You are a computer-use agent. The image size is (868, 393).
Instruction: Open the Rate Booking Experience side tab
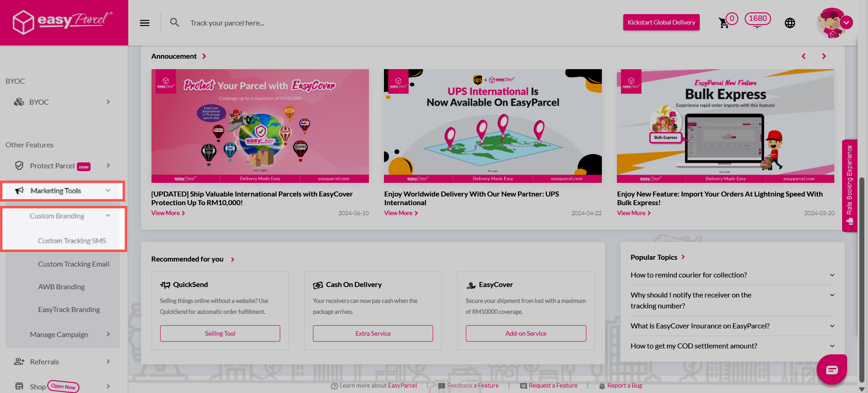pyautogui.click(x=849, y=186)
